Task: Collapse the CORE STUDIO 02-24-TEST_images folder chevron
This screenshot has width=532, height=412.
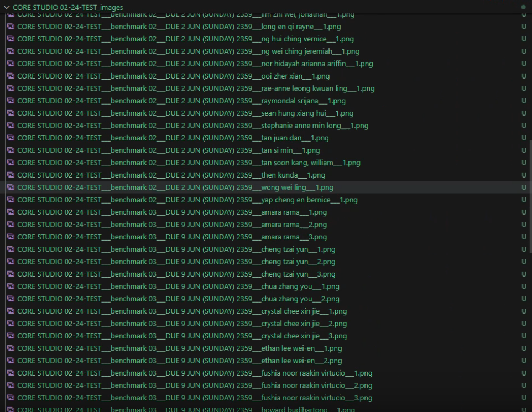Action: tap(6, 7)
